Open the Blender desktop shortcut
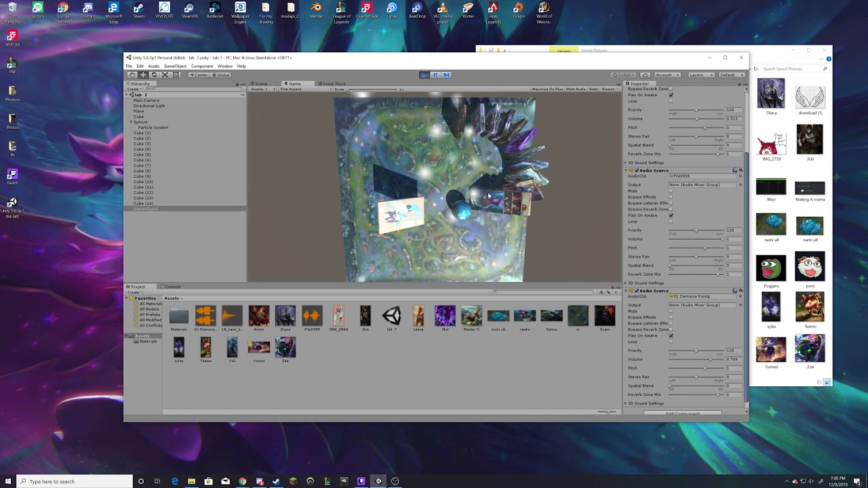Screen dimensions: 868x488 click(x=316, y=11)
